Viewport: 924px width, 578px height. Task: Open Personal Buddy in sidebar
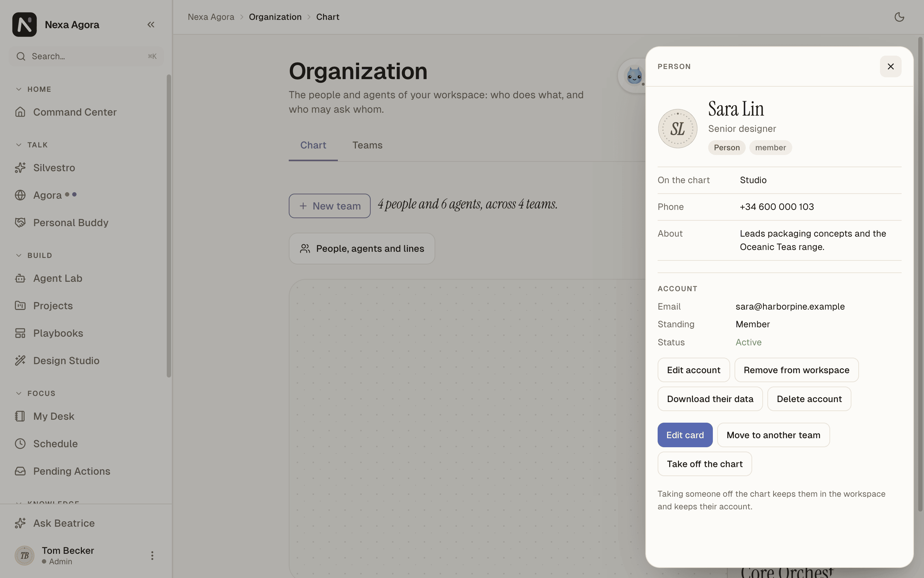click(86, 223)
